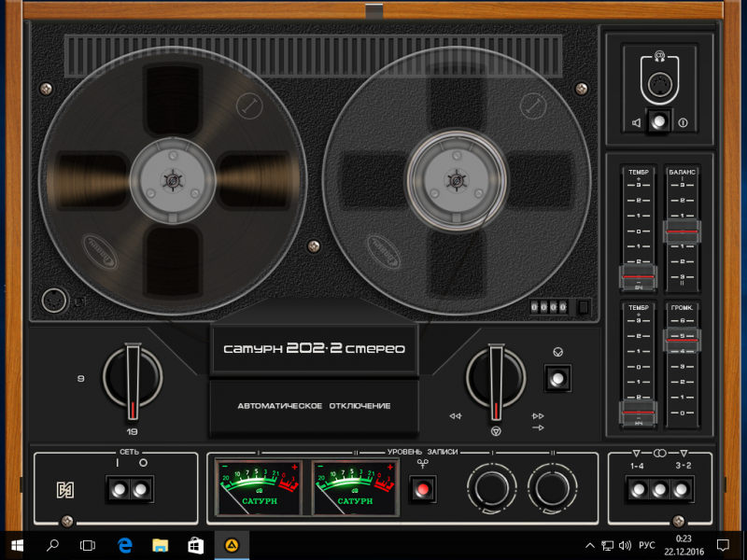Launch Microsoft Edge from taskbar
This screenshot has width=747, height=560.
pyautogui.click(x=124, y=545)
